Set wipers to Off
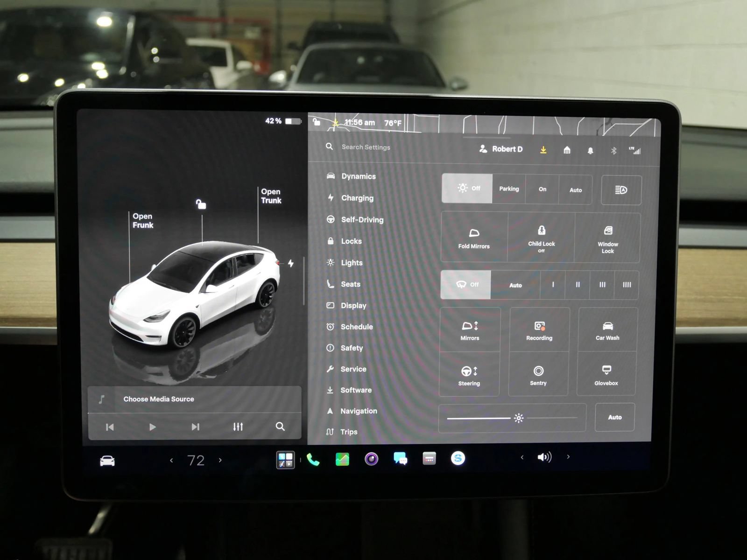747x560 pixels. pyautogui.click(x=465, y=284)
